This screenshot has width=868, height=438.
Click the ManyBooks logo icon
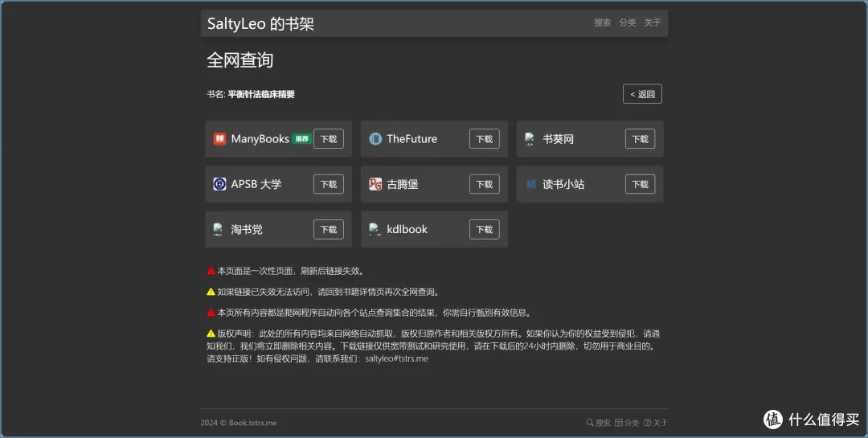pyautogui.click(x=219, y=138)
